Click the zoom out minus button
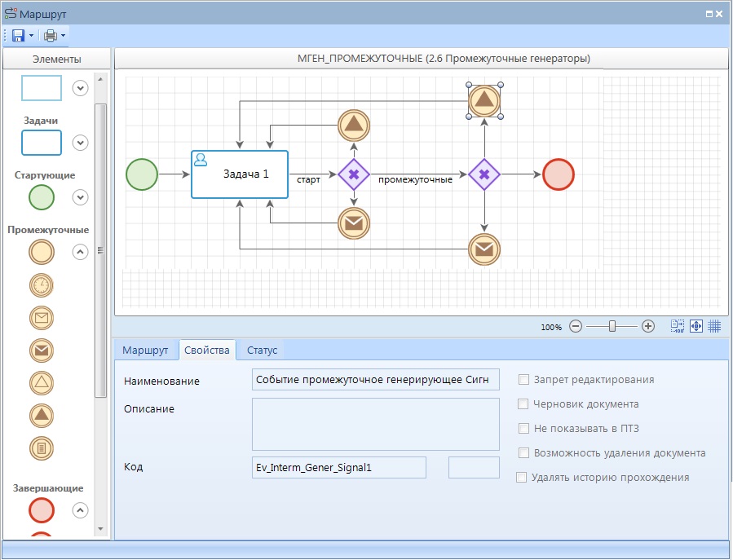The height and width of the screenshot is (560, 733). pos(576,326)
